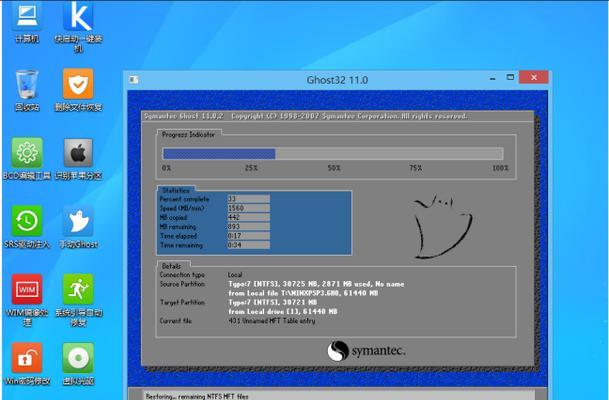Click the Source Partition label
Viewport: 609px width, 400px height.
(182, 284)
